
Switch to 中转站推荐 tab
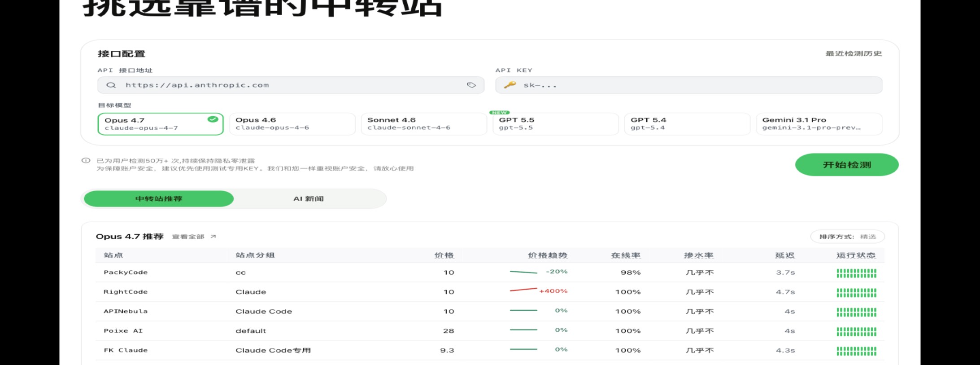pyautogui.click(x=159, y=198)
